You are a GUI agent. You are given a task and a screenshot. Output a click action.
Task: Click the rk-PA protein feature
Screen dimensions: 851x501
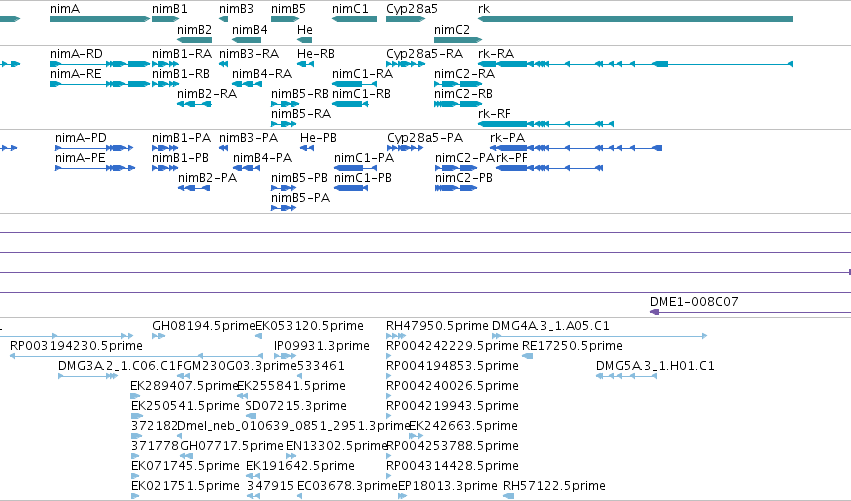click(576, 148)
